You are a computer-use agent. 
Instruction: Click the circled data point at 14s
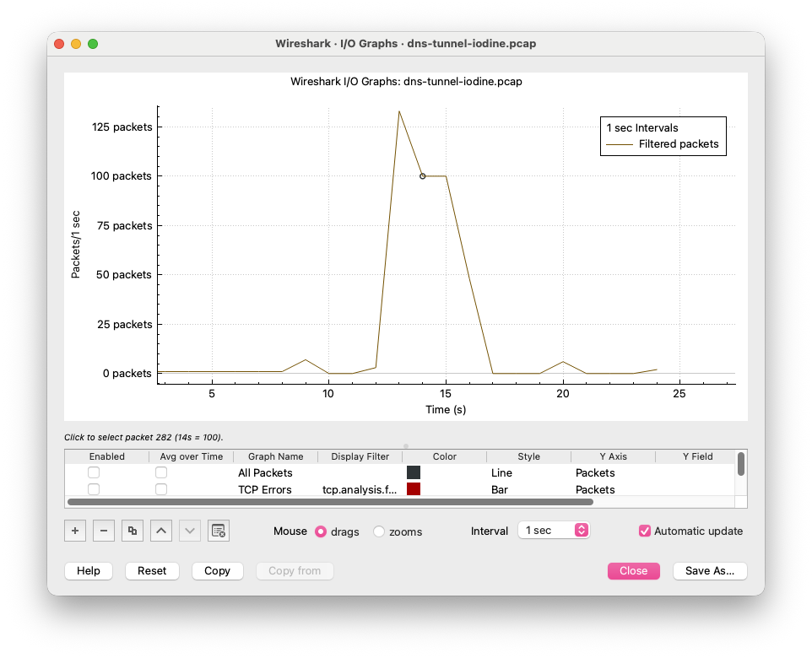(x=423, y=176)
